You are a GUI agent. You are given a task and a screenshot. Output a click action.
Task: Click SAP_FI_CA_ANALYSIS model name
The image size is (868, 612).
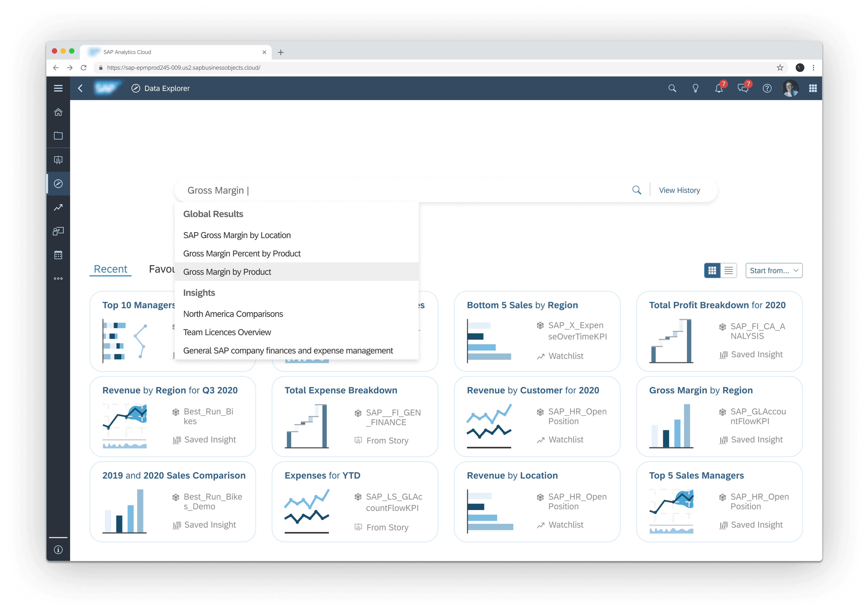[x=758, y=331]
